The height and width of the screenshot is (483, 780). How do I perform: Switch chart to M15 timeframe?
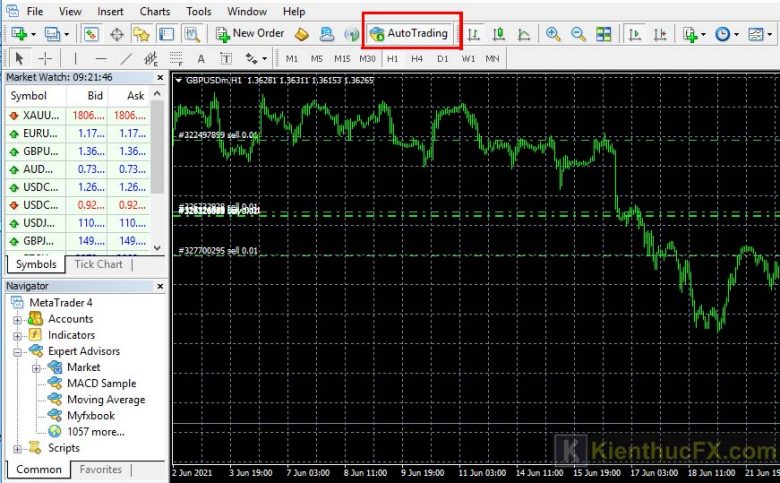pos(342,59)
